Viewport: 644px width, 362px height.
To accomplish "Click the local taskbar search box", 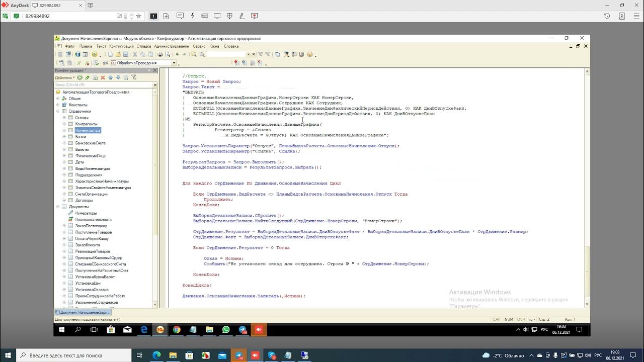I will 75,355.
